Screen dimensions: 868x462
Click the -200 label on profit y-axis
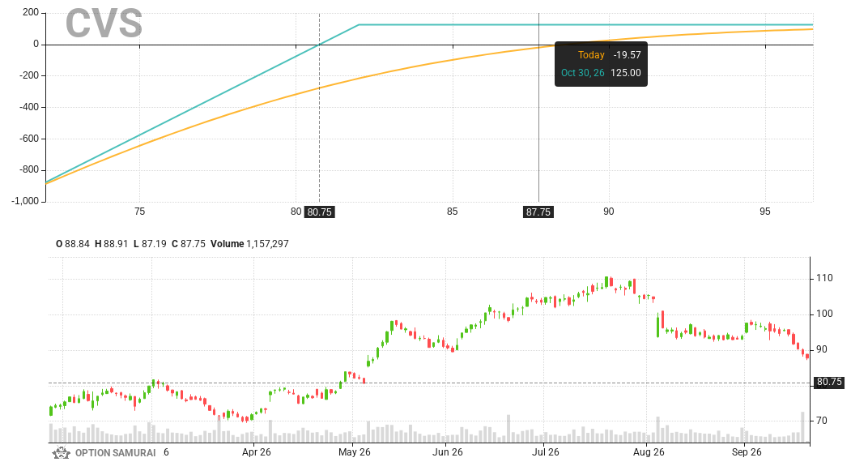(x=29, y=75)
